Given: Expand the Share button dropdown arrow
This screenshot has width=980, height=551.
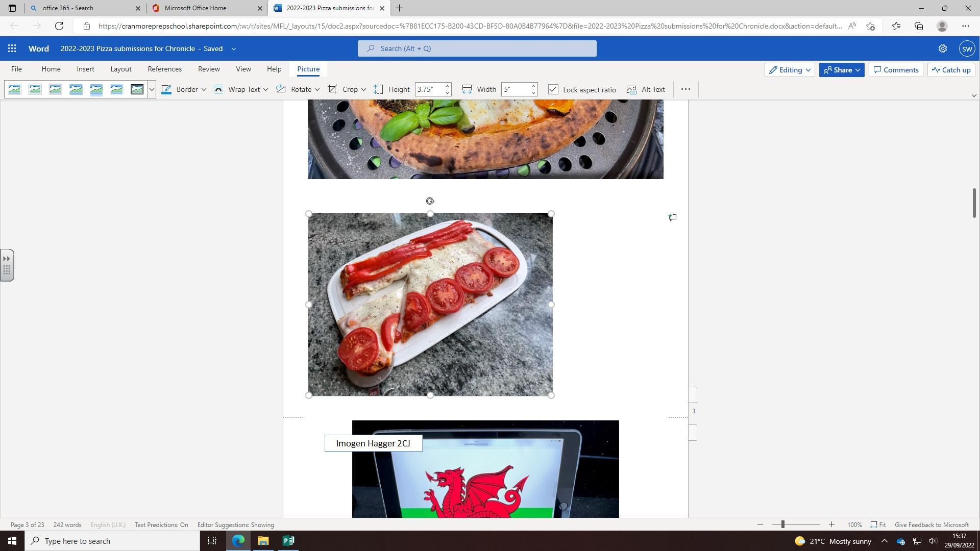Looking at the screenshot, I should click(858, 70).
